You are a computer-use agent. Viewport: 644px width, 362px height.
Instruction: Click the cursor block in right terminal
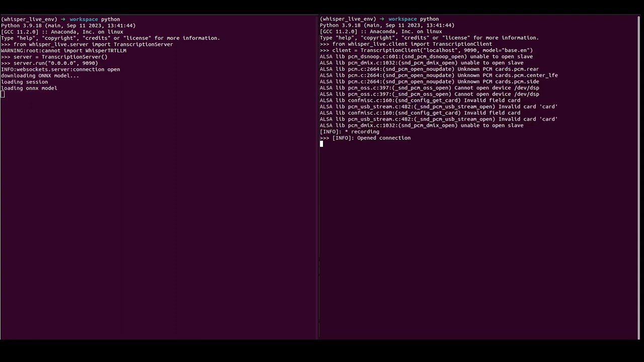point(321,144)
